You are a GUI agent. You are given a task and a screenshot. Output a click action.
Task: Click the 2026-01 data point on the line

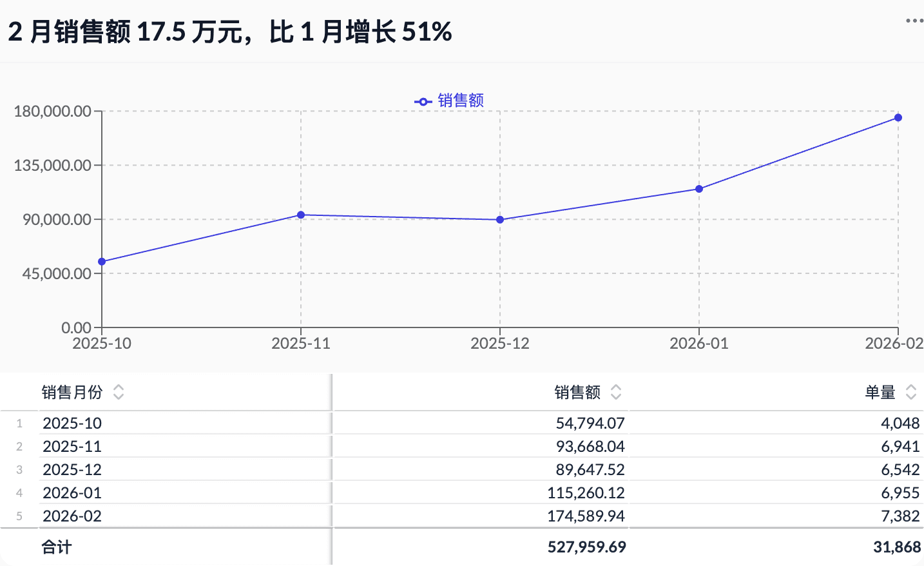(x=699, y=189)
